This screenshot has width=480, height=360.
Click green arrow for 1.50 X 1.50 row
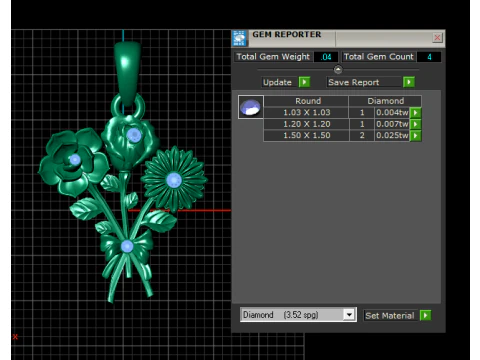(x=415, y=136)
